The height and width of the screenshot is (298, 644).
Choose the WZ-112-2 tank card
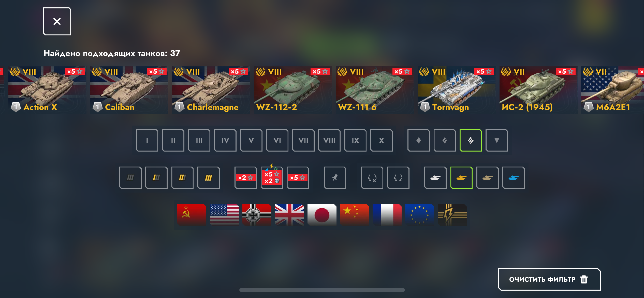click(x=293, y=90)
